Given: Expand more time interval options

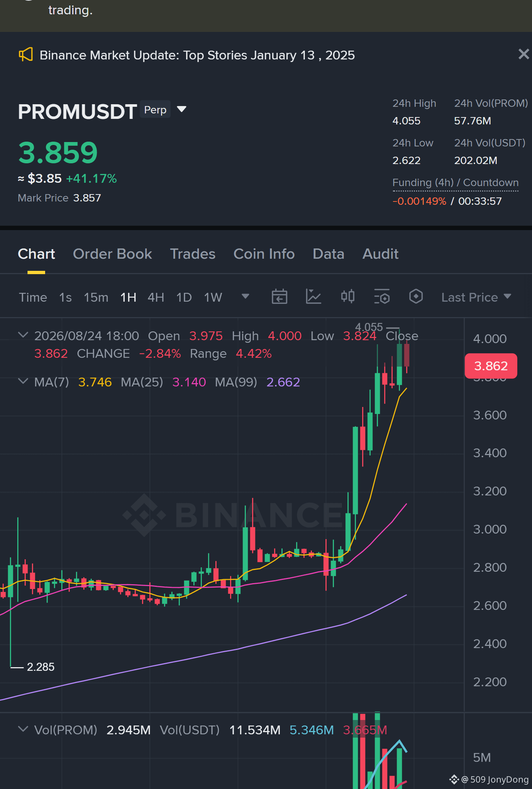Looking at the screenshot, I should coord(245,296).
